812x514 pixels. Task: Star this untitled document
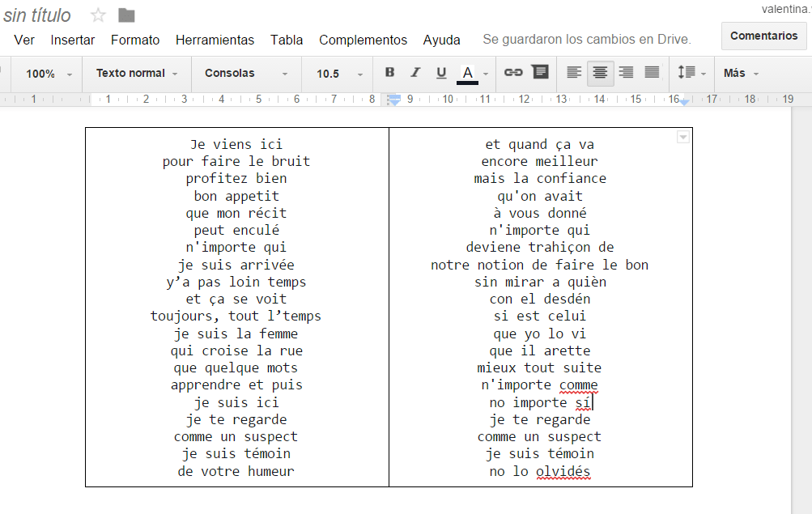click(x=98, y=15)
